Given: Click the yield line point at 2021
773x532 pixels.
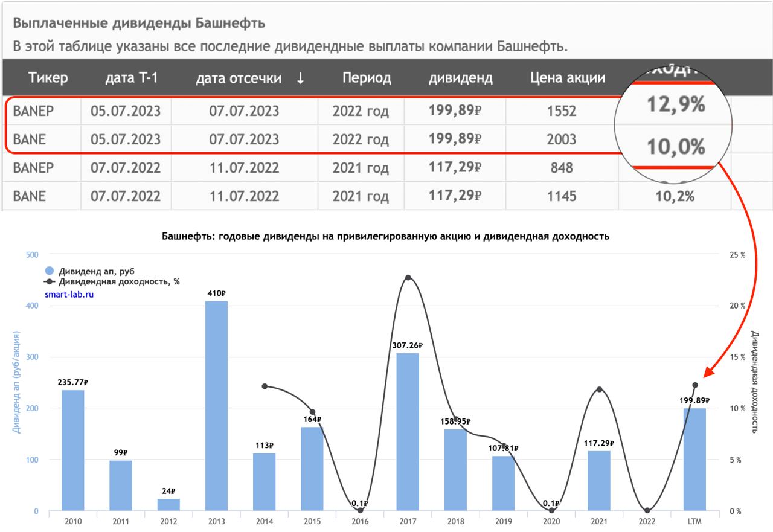Looking at the screenshot, I should click(599, 389).
